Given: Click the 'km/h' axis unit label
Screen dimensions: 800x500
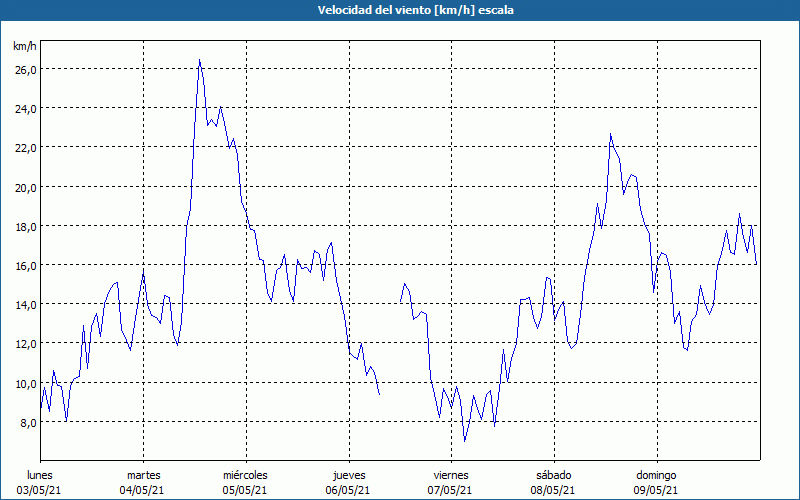Looking at the screenshot, I should [x=25, y=46].
